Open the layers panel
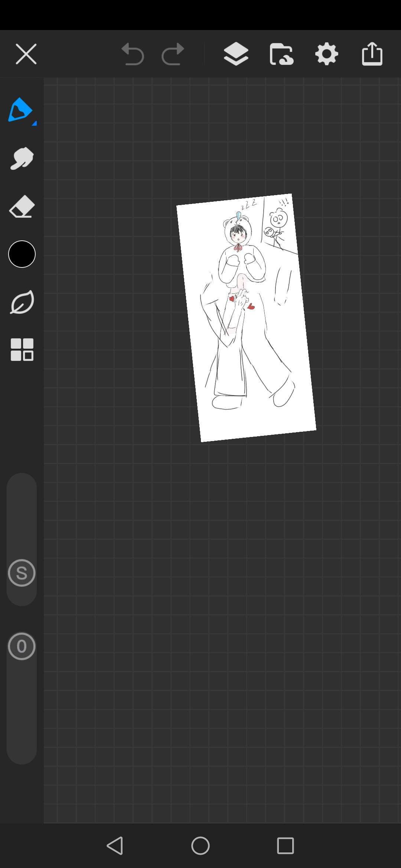401x868 pixels. tap(236, 54)
